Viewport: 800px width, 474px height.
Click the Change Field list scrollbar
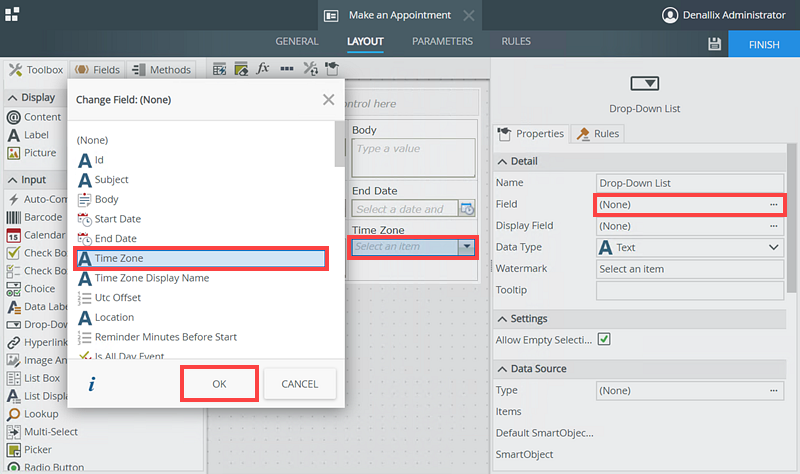(x=339, y=144)
